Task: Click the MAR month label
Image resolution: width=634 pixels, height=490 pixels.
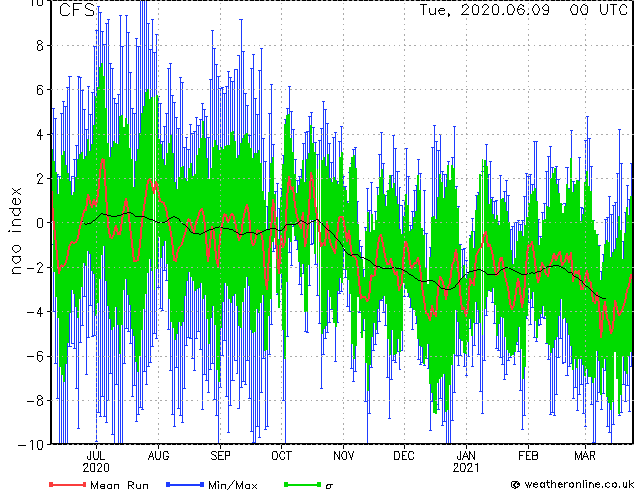Action: (x=585, y=456)
